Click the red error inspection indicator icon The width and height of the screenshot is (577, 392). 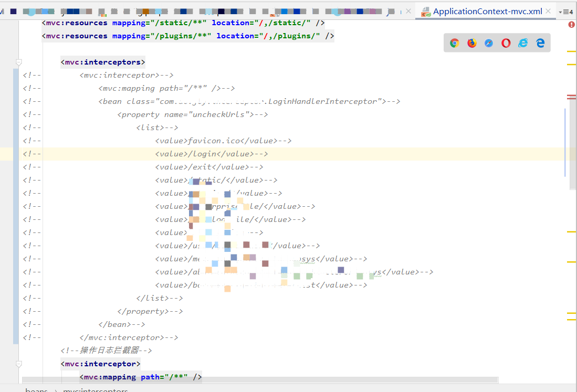571,25
